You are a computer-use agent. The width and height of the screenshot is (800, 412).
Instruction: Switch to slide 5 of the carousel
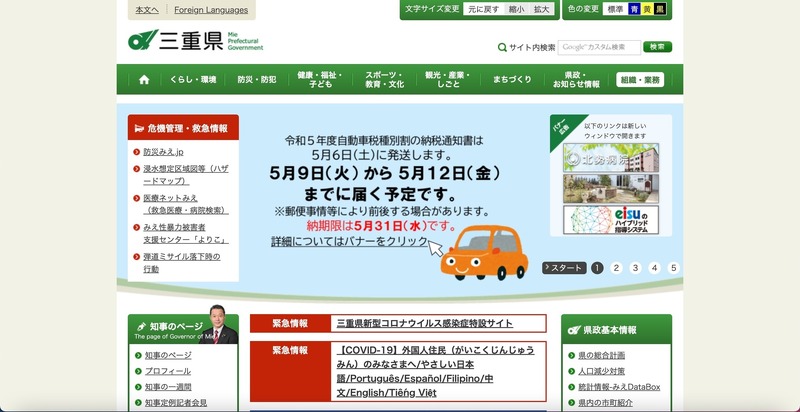click(x=674, y=268)
